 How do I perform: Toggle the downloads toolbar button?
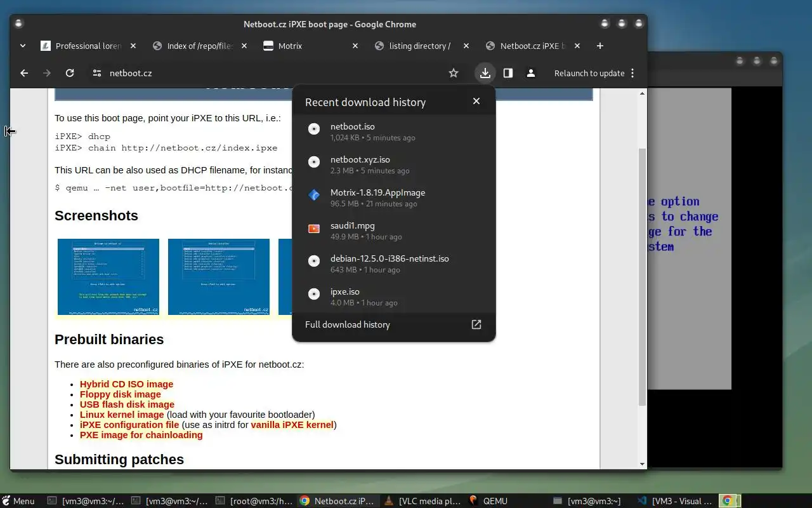(x=485, y=73)
